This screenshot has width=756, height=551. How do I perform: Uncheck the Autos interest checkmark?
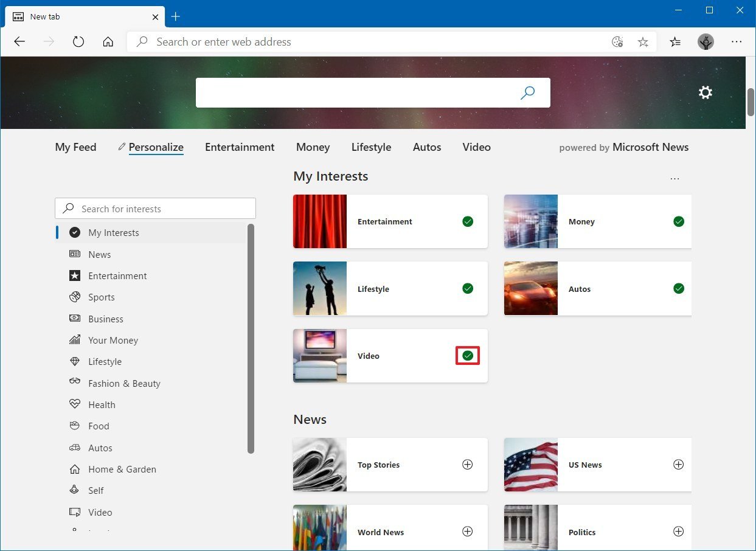pos(679,288)
